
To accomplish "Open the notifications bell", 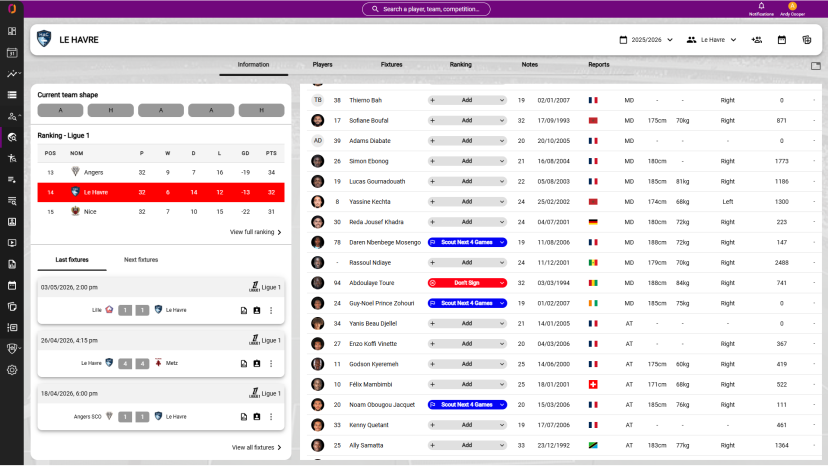I will coord(761,6).
